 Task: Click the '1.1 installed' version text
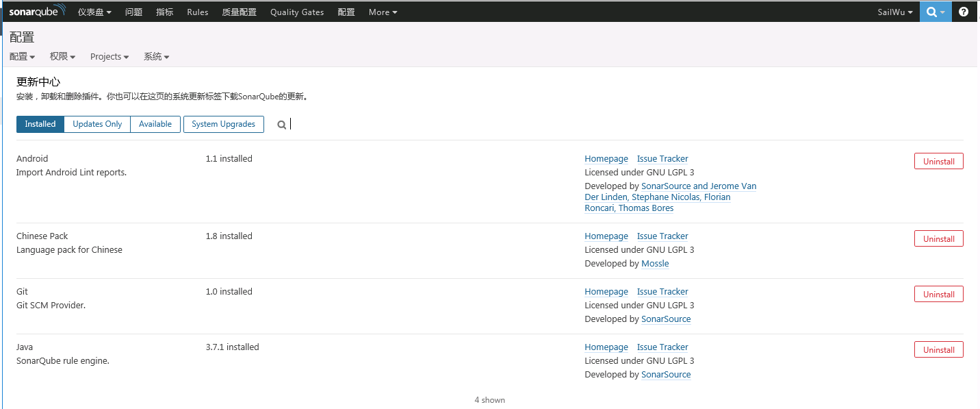(x=229, y=159)
